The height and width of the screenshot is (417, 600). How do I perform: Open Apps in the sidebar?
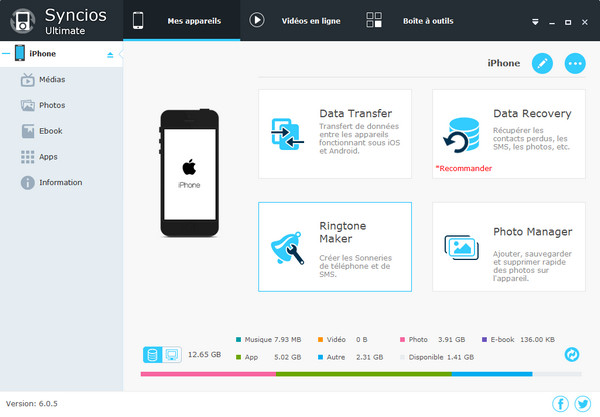point(50,157)
